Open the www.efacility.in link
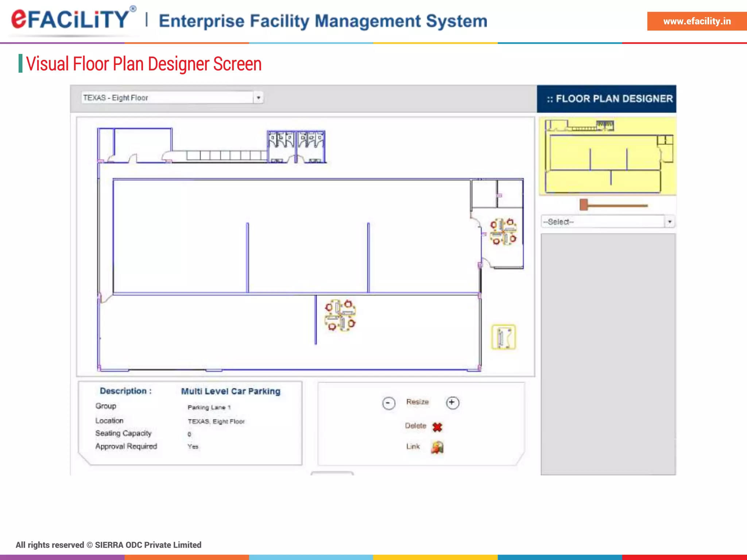This screenshot has width=747, height=560. click(x=697, y=21)
